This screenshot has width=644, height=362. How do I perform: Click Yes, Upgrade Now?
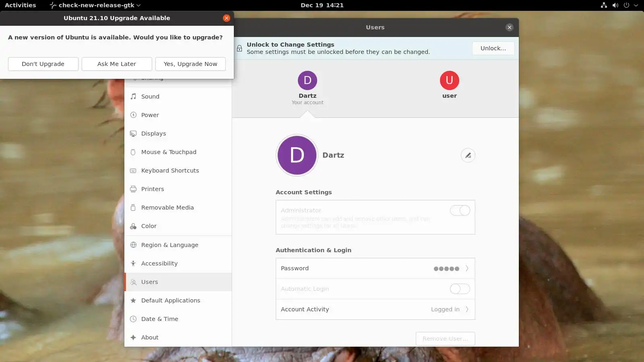190,64
